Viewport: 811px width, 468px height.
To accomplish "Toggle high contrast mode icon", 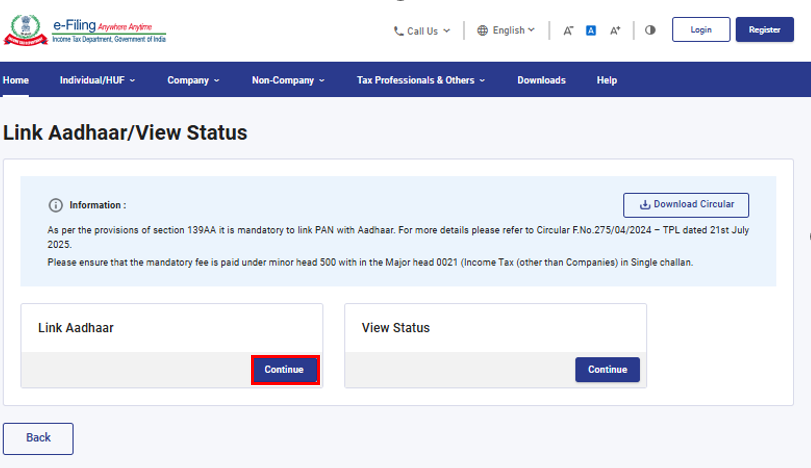I will [x=650, y=30].
